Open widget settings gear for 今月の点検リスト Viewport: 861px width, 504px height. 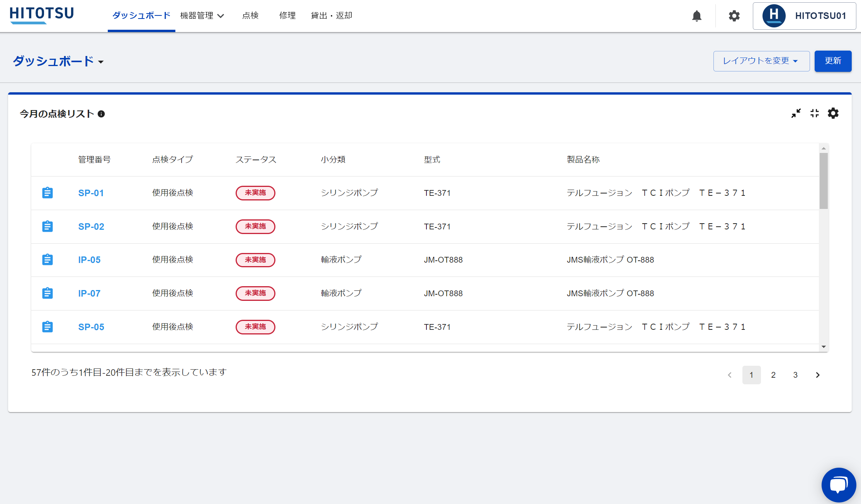point(833,113)
